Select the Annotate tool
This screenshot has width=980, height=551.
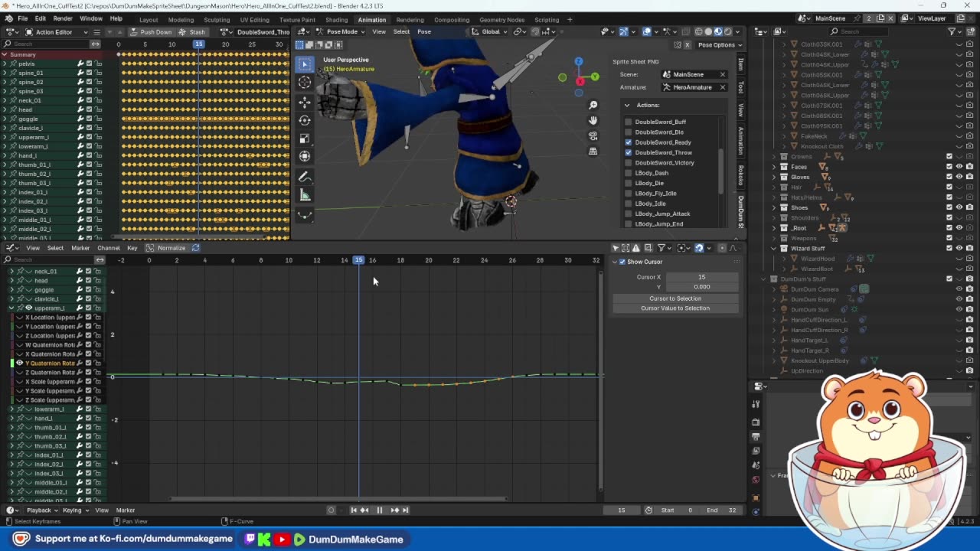[x=305, y=177]
